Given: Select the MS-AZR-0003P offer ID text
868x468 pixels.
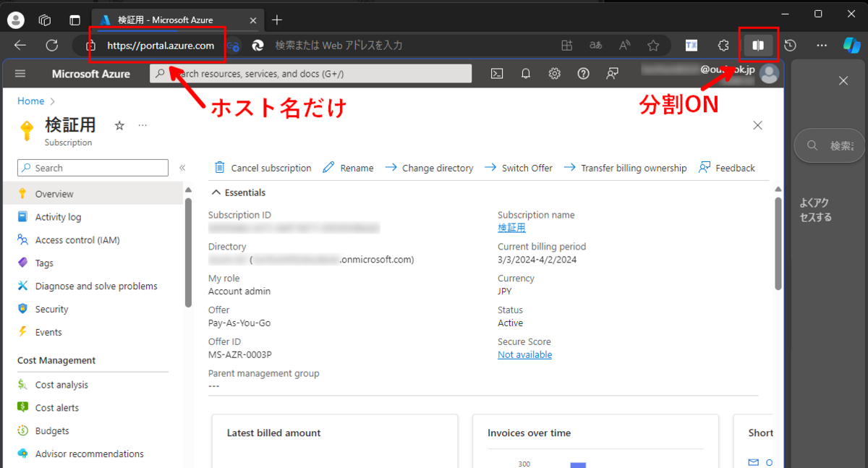Looking at the screenshot, I should pyautogui.click(x=240, y=355).
